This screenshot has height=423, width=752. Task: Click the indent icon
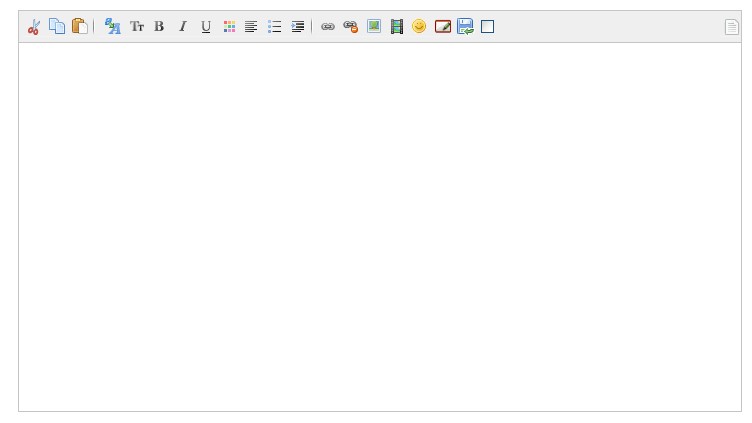(298, 26)
